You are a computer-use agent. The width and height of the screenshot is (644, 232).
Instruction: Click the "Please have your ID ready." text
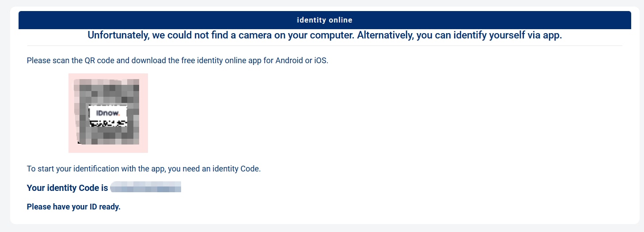point(73,206)
